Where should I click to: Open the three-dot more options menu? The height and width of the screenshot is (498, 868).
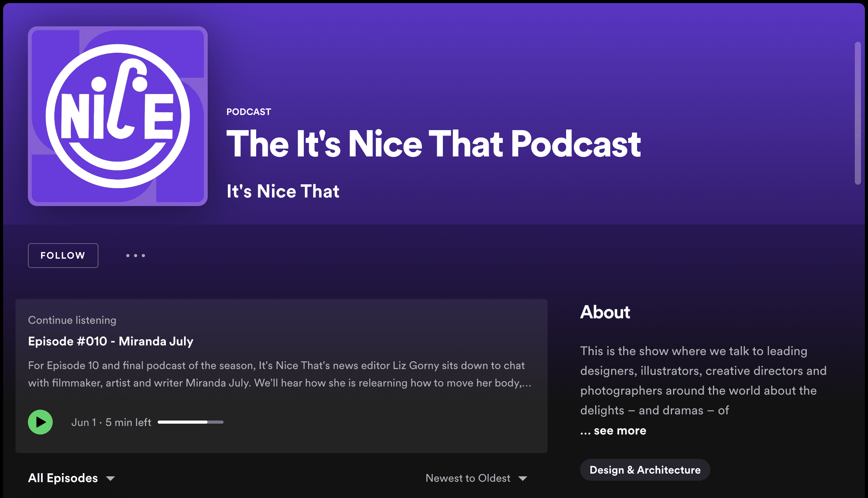click(x=136, y=256)
